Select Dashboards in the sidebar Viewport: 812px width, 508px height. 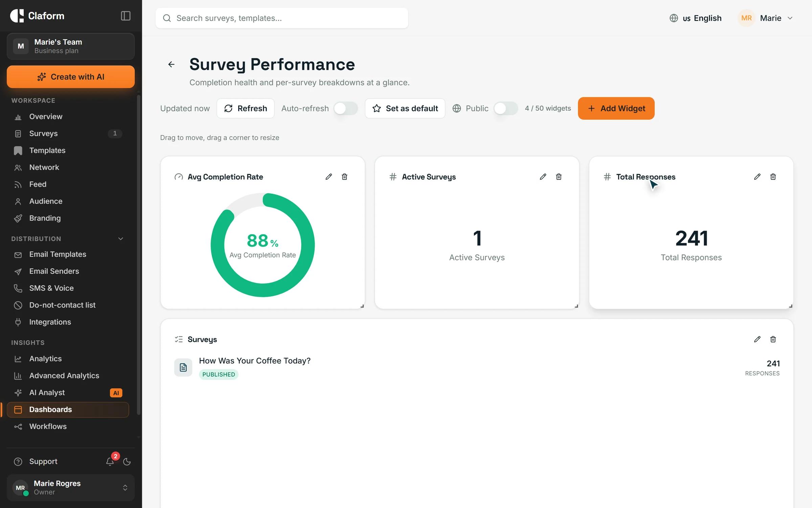(68, 409)
